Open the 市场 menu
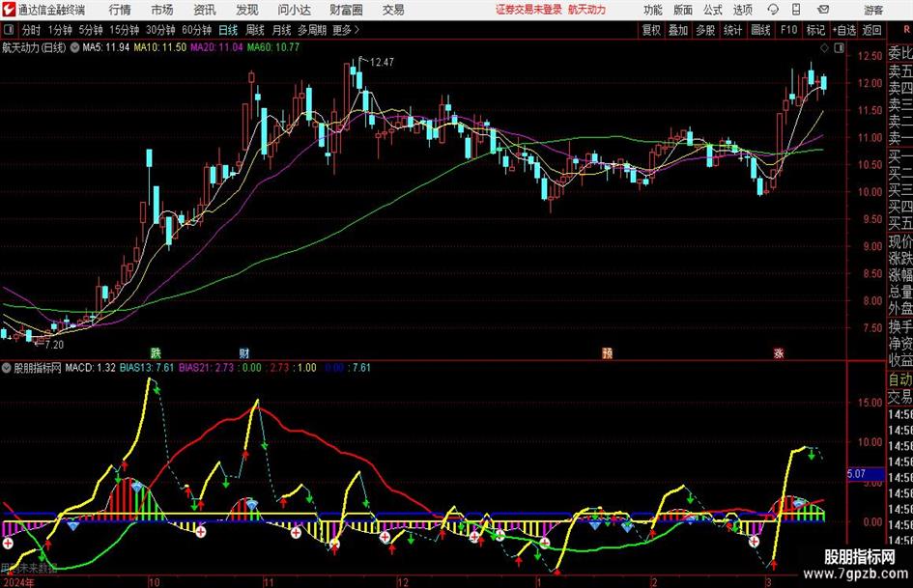 (x=162, y=10)
